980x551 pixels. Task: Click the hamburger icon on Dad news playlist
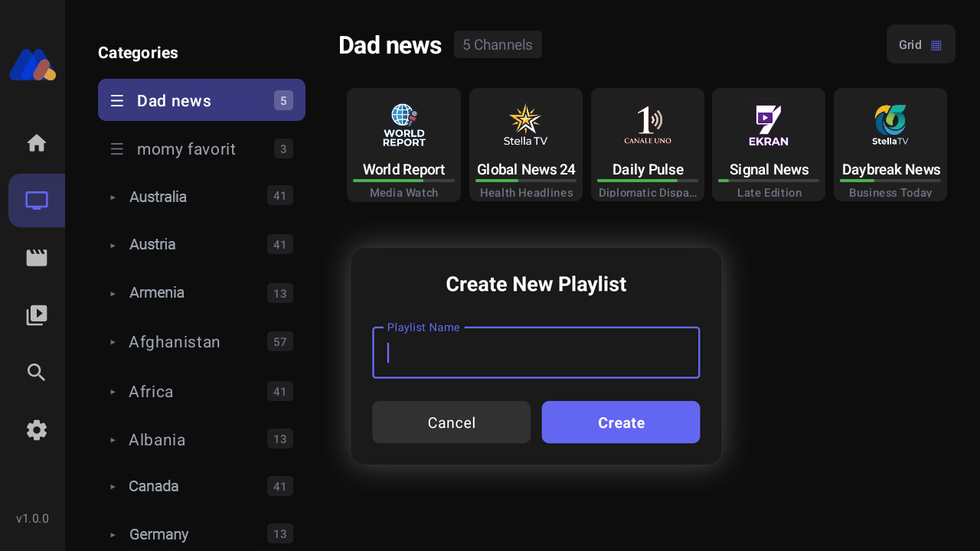point(116,99)
